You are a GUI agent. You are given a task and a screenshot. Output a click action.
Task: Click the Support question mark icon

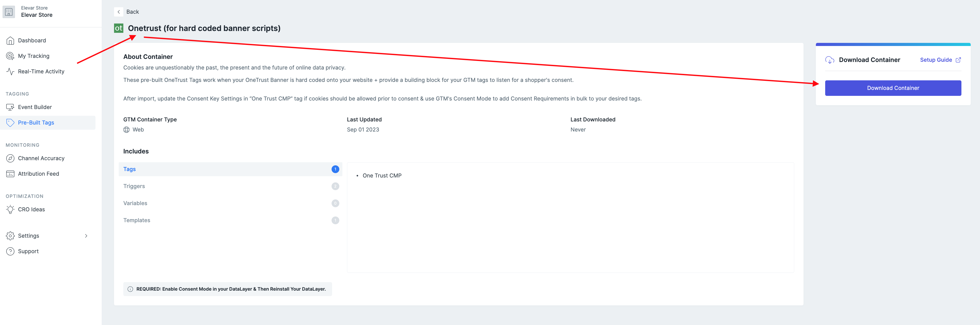pyautogui.click(x=10, y=251)
